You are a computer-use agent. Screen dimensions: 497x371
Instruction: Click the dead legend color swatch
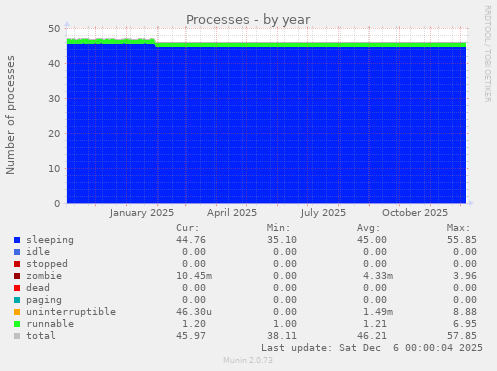[17, 288]
